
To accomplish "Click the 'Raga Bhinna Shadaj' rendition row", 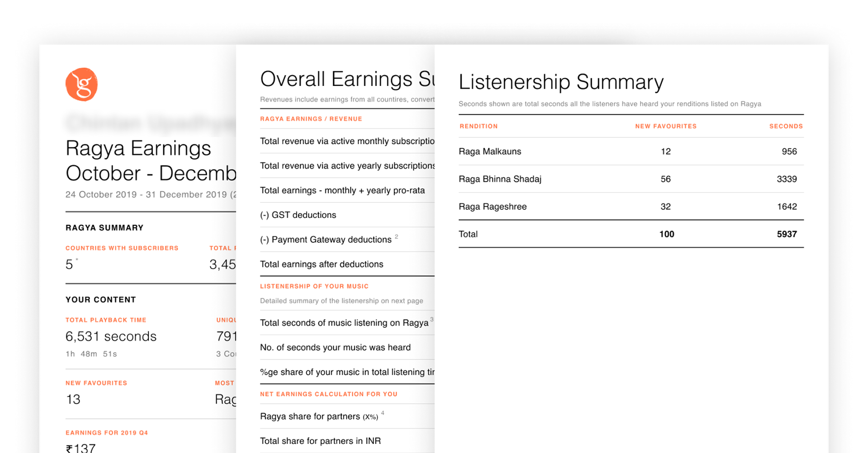I will tap(631, 179).
